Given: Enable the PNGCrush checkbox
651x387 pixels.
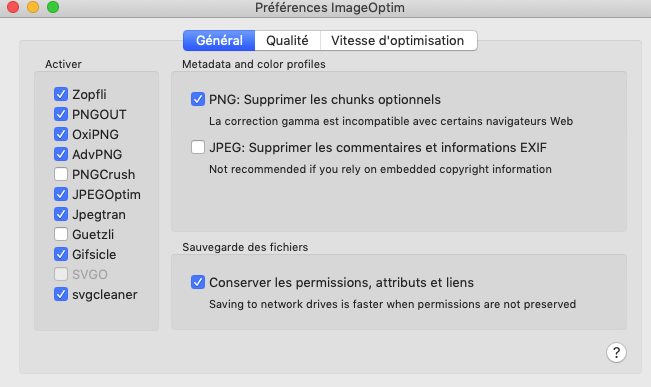Looking at the screenshot, I should tap(61, 174).
